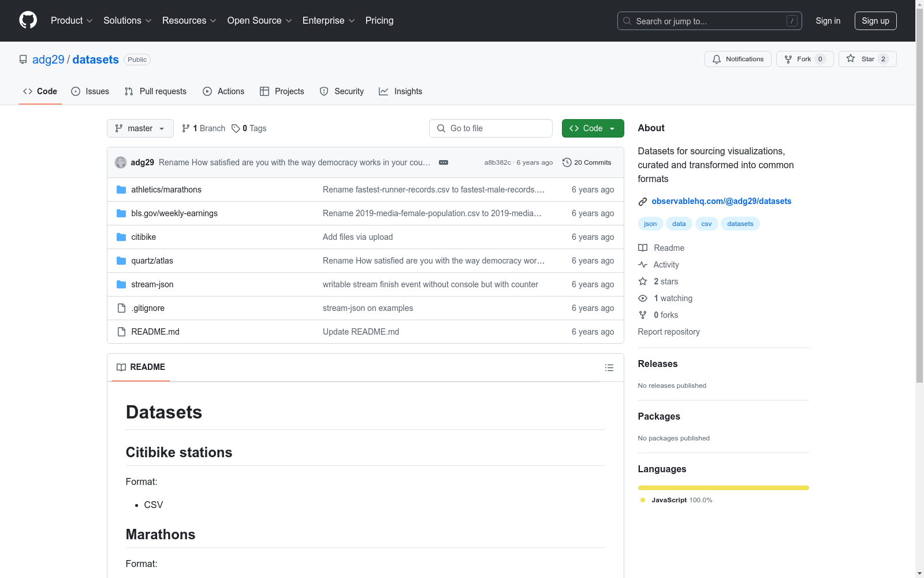924x578 pixels.
Task: Click the csv topic tag
Action: click(x=707, y=224)
